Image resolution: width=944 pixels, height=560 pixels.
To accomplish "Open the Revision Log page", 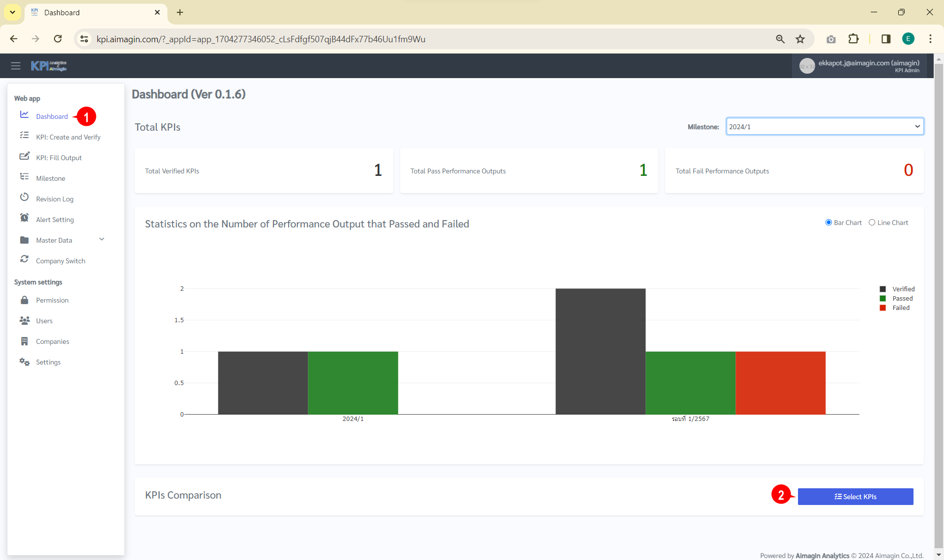I will pos(55,199).
